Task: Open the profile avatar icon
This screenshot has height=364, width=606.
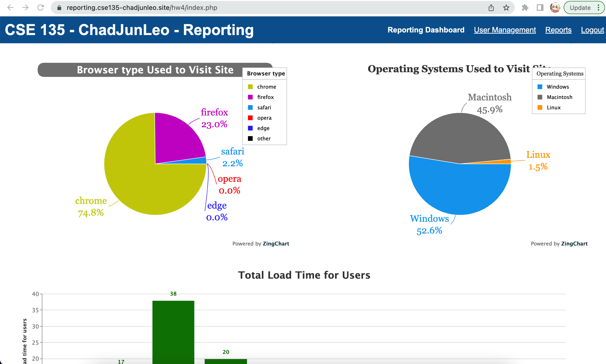Action: pos(555,8)
